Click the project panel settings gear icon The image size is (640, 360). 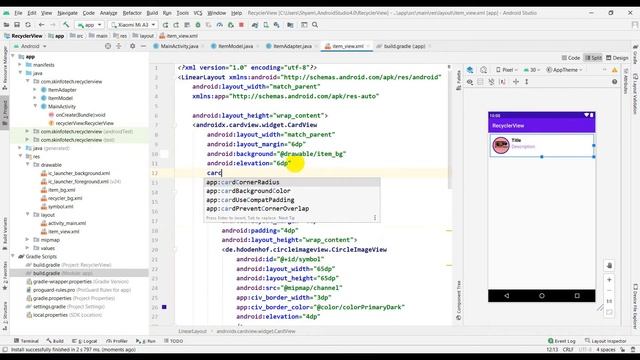(x=132, y=46)
